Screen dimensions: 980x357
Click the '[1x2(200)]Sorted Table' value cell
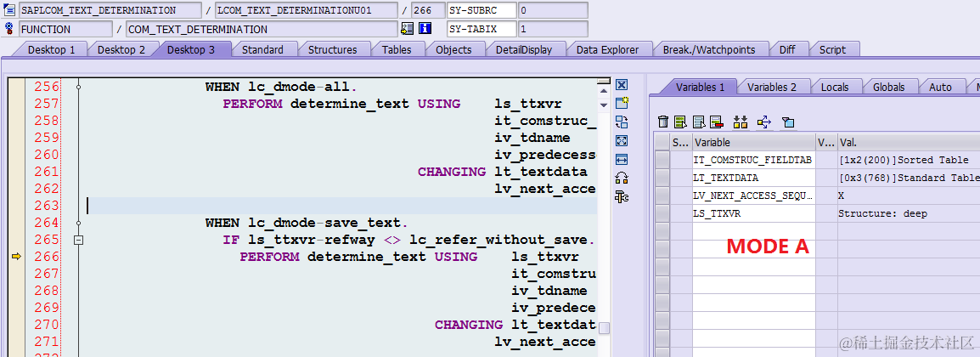click(x=909, y=160)
